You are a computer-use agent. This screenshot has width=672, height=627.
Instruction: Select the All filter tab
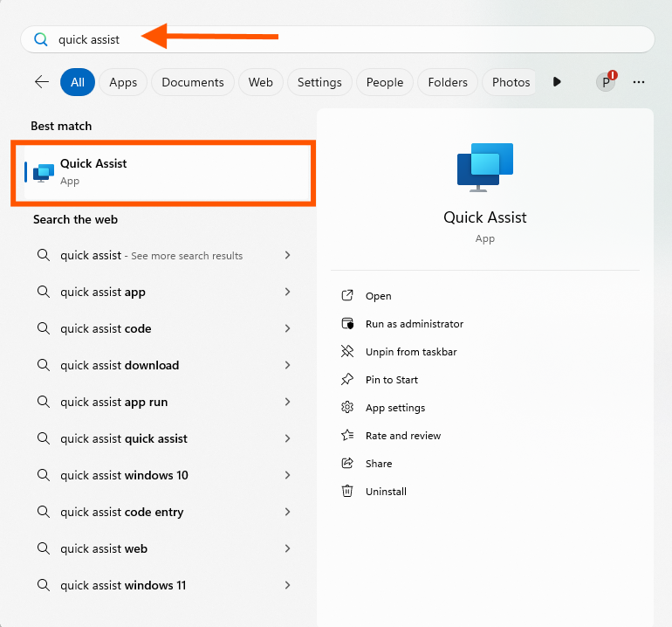tap(78, 82)
